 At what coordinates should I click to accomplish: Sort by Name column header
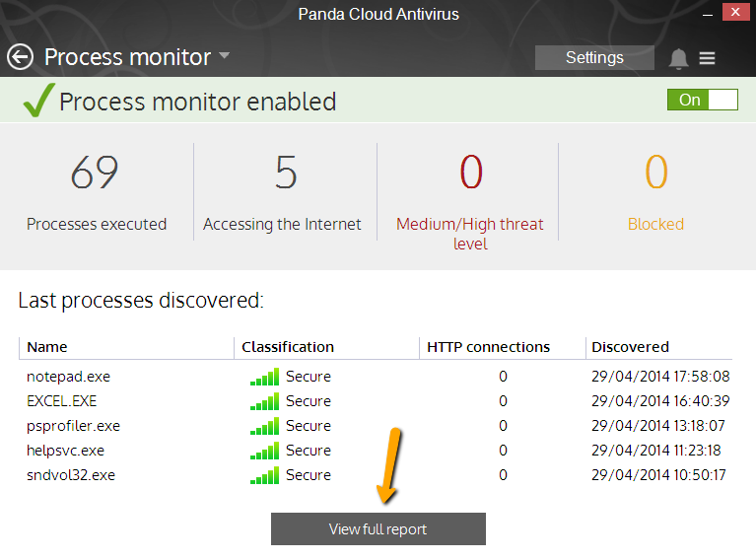tap(47, 347)
